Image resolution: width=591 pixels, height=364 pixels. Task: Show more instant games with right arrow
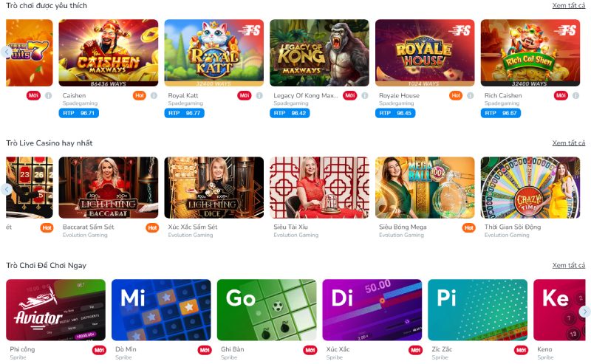click(x=584, y=312)
